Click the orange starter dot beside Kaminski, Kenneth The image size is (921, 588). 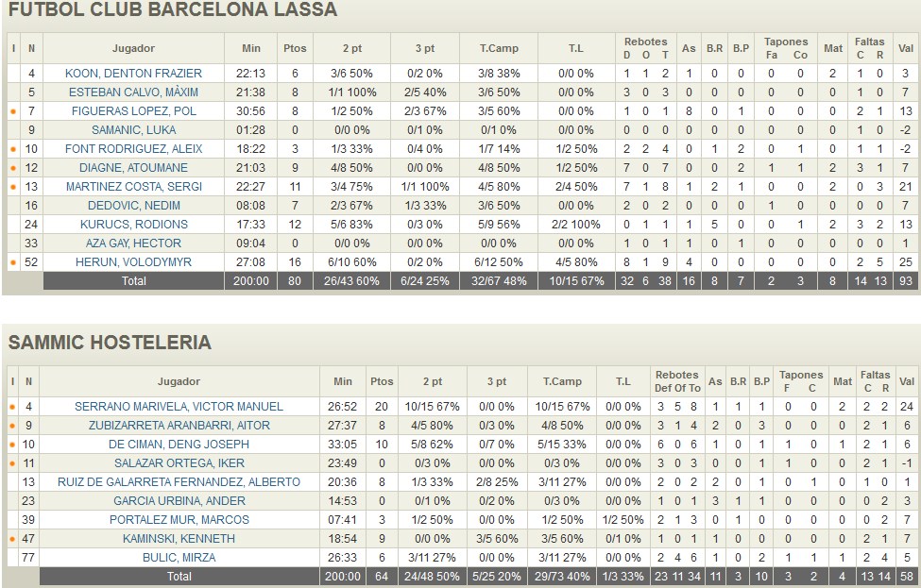[13, 539]
